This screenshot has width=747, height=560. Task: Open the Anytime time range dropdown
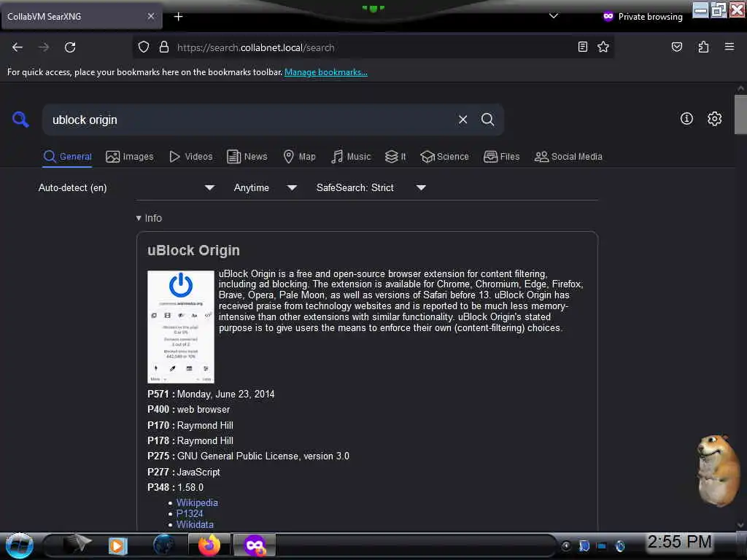(266, 187)
